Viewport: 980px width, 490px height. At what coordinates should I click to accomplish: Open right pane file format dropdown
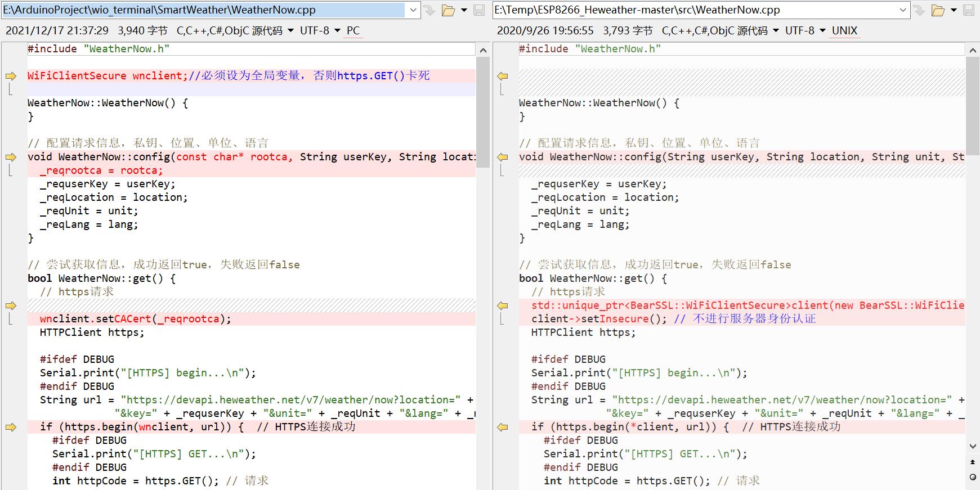click(x=776, y=31)
